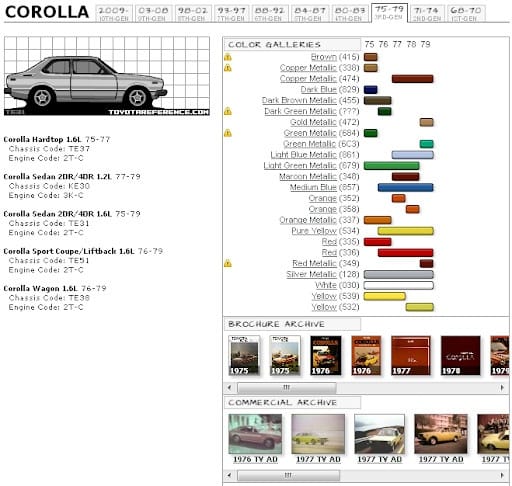Open Light Green Metallic (679) link
This screenshot has height=486, width=512.
click(x=300, y=166)
